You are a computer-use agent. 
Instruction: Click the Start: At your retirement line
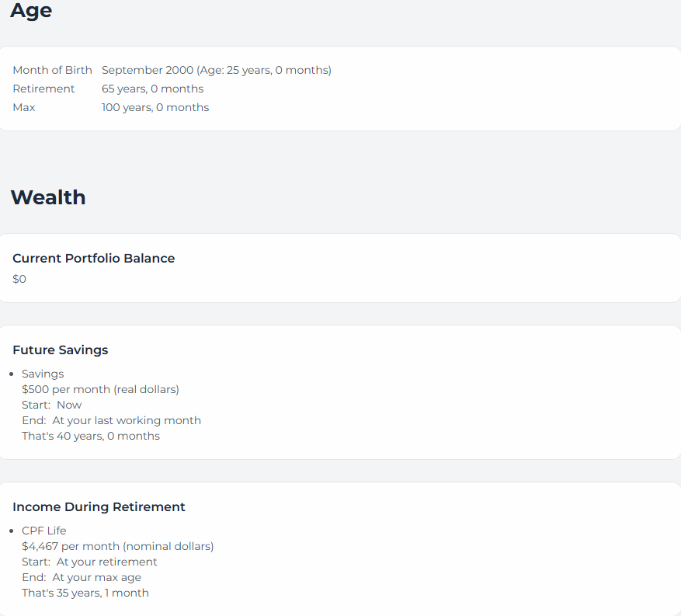89,562
